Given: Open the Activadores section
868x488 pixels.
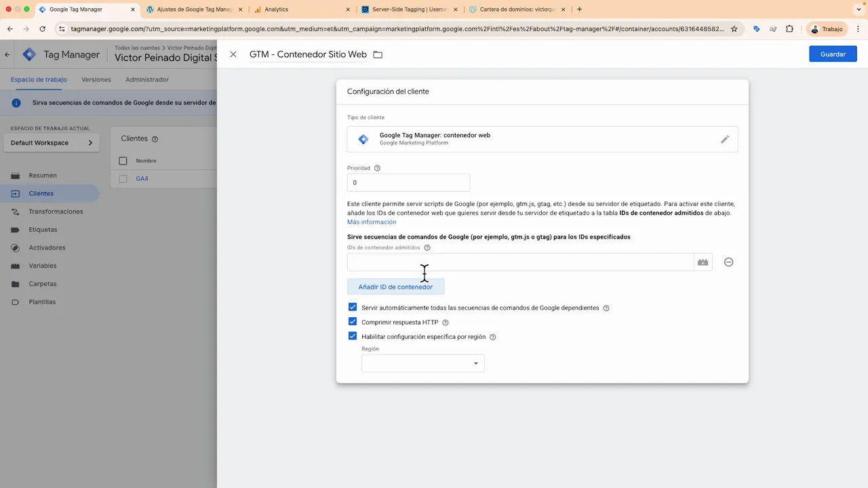Looking at the screenshot, I should pos(47,247).
